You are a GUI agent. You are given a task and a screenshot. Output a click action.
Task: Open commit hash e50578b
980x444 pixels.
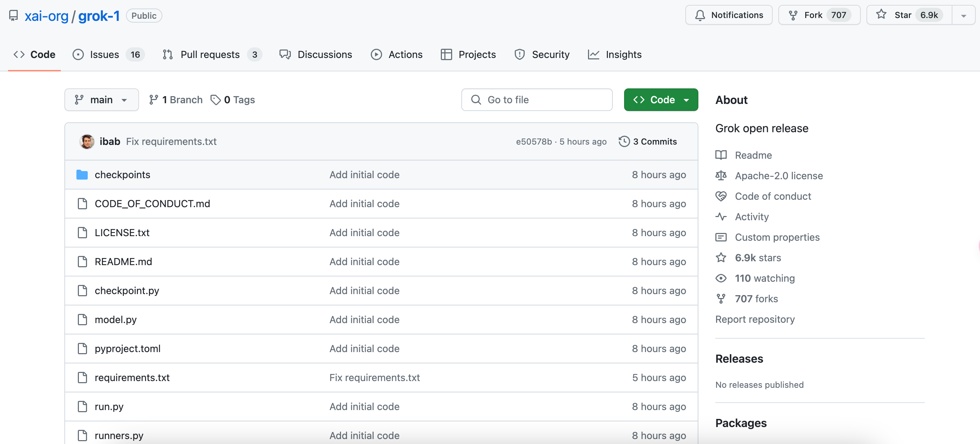pos(534,141)
